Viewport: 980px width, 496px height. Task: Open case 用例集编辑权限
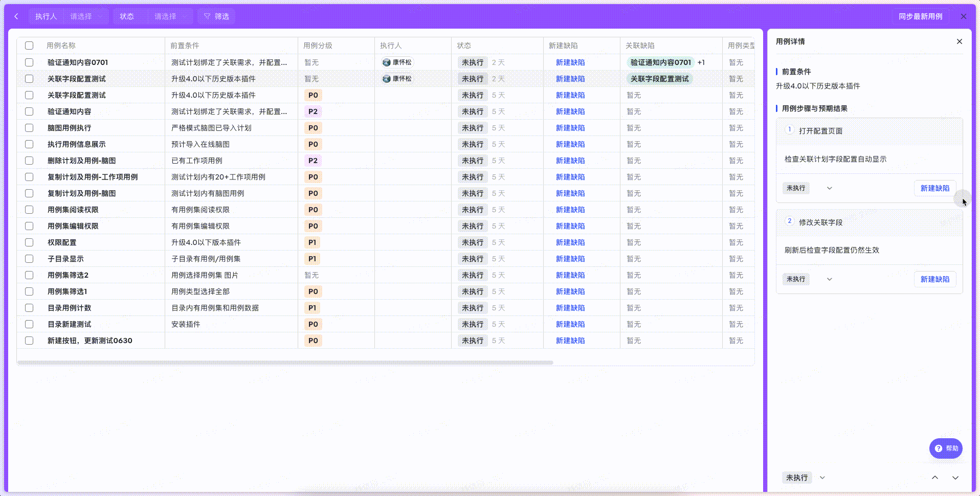coord(73,226)
